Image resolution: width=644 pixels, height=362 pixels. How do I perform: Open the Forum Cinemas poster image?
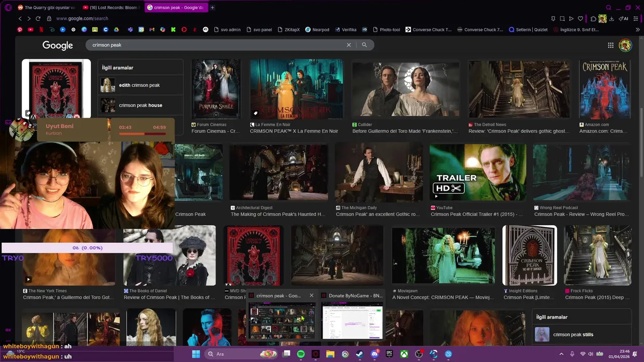(x=216, y=89)
